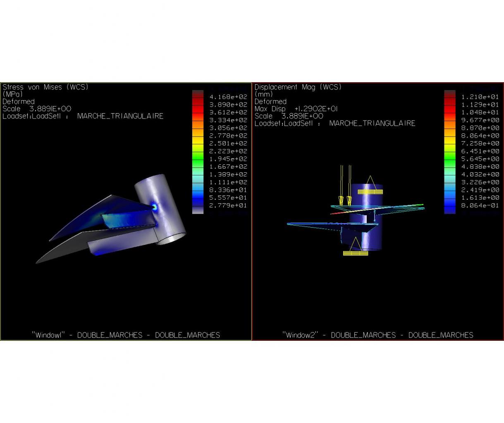Click the "Displacement Mag (WCS)" title
Viewport: 504px width, 423px height.
click(x=298, y=87)
